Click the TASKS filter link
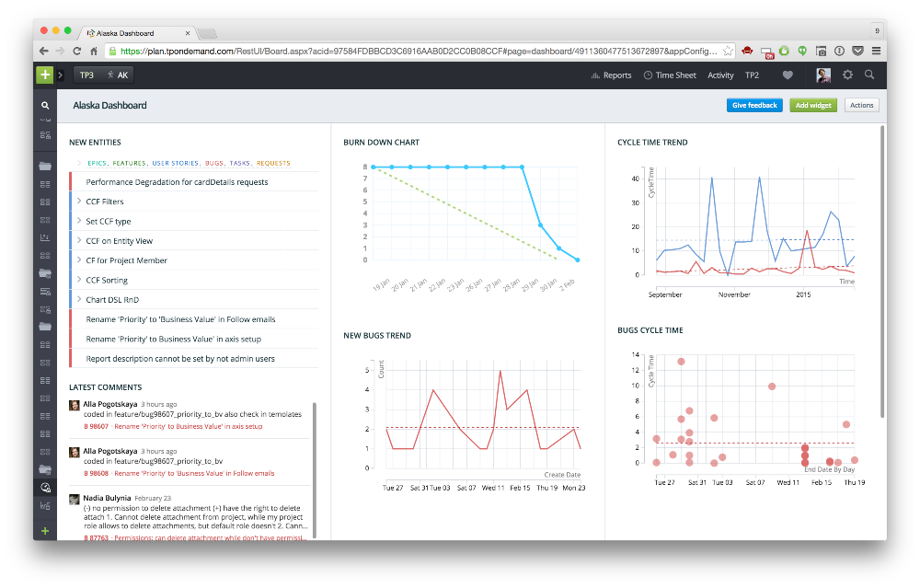 coord(240,163)
